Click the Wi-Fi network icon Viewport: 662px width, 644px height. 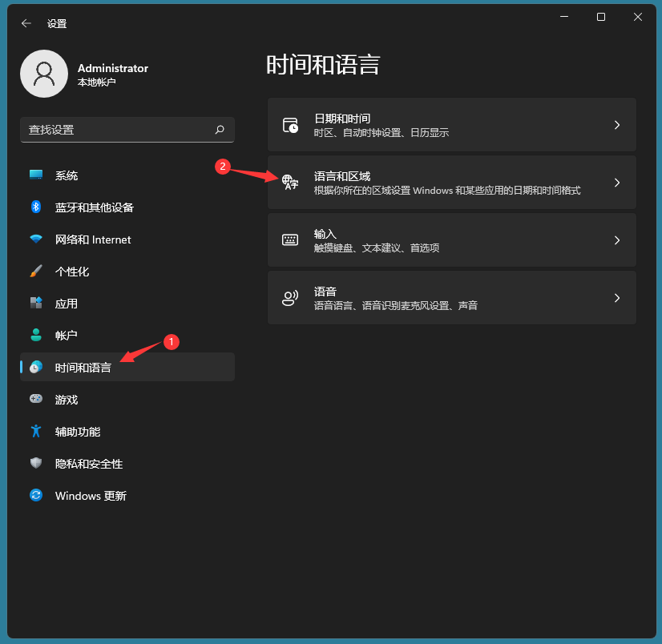[36, 239]
